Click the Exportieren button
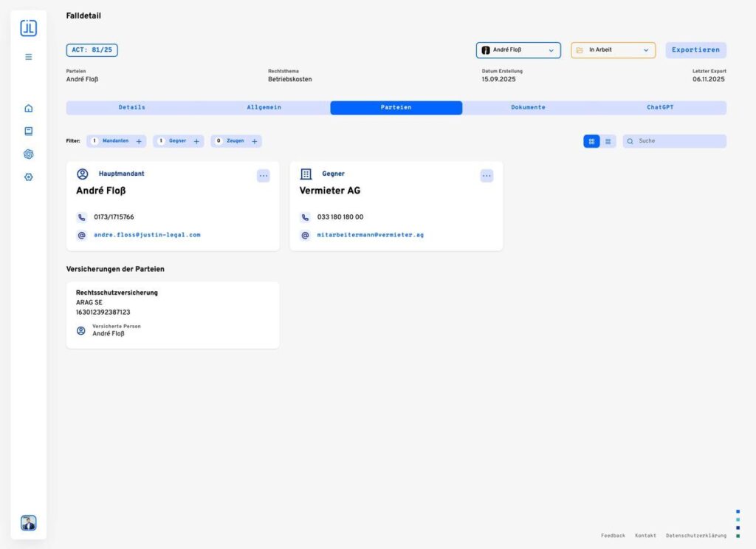This screenshot has width=756, height=549. click(x=695, y=50)
